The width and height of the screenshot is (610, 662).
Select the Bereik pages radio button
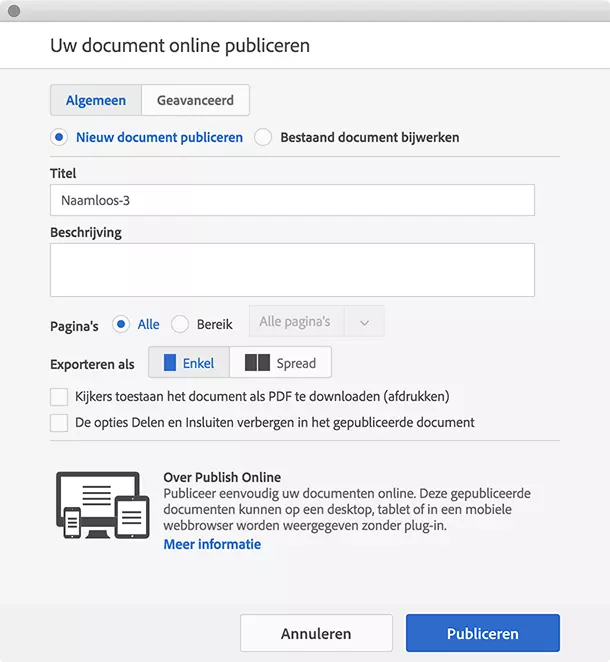coord(180,324)
